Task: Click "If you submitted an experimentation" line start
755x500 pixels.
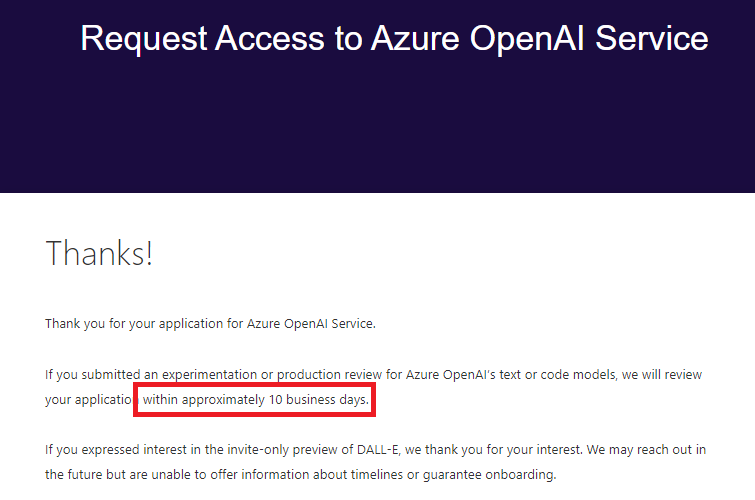Action: tap(151, 375)
